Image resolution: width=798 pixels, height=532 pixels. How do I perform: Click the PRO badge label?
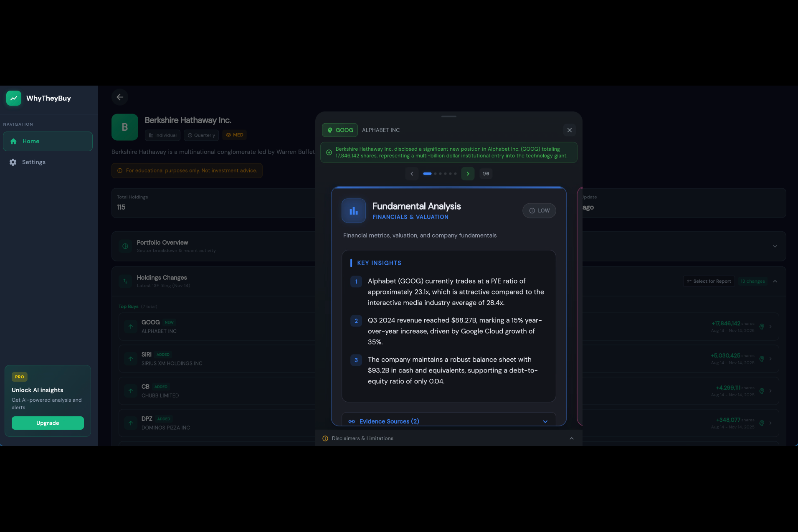pyautogui.click(x=20, y=377)
